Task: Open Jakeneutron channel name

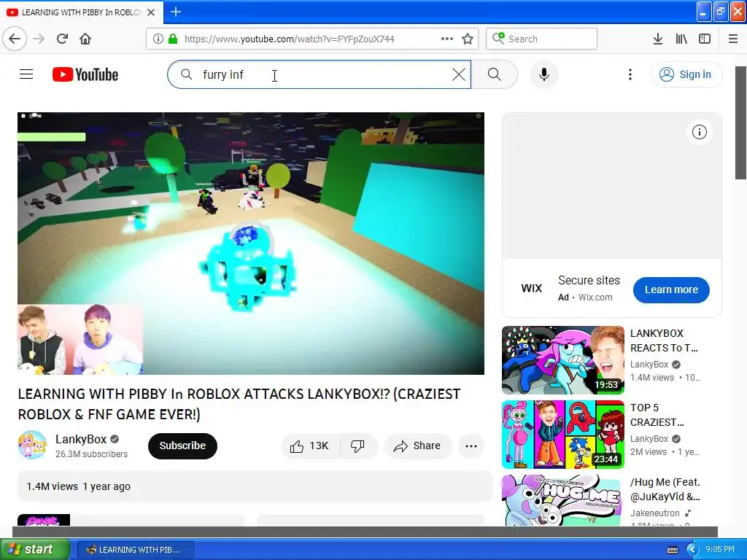Action: pos(654,513)
